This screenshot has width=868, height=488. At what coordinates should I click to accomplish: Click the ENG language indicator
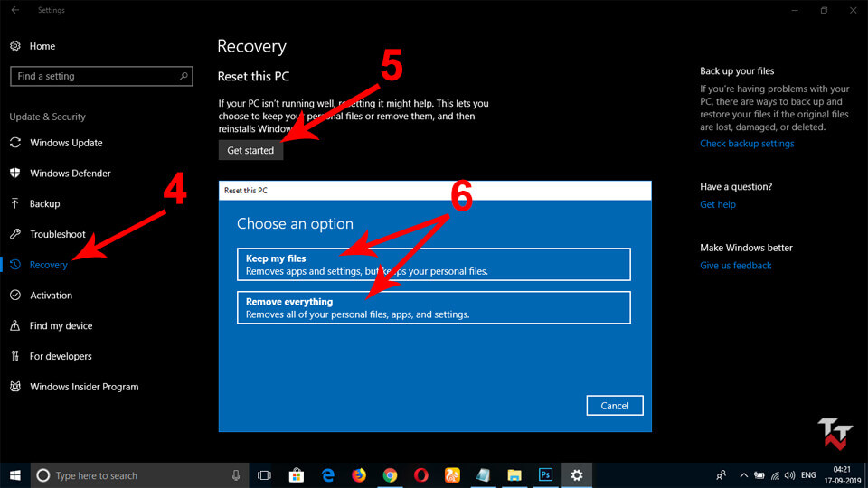click(x=808, y=475)
